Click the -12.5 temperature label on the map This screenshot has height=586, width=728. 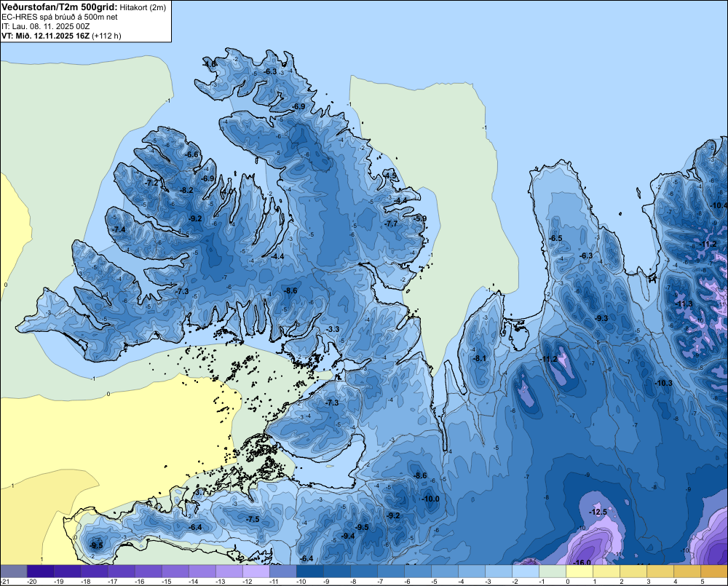click(598, 512)
